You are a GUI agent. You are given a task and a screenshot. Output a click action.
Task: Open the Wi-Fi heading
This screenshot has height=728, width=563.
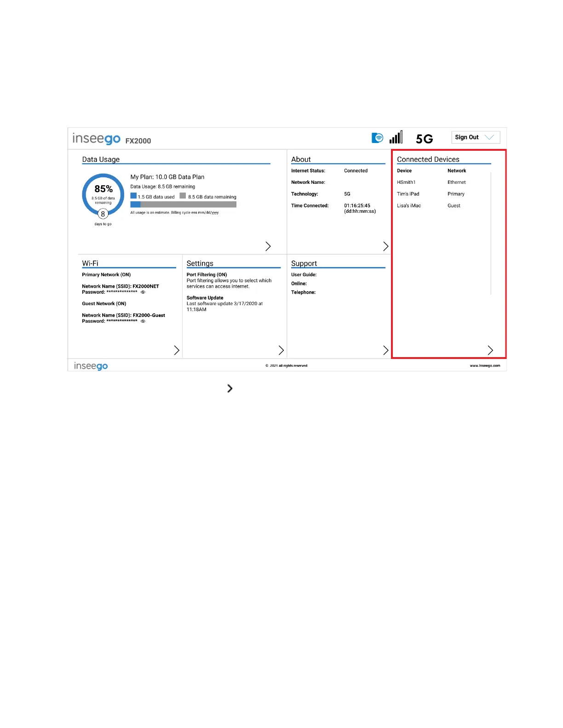tap(90, 263)
